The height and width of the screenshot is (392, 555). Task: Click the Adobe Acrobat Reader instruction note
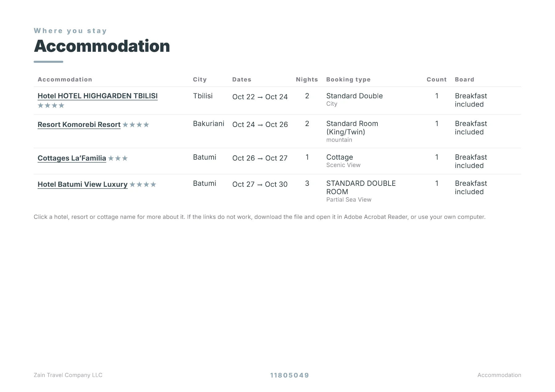tap(260, 217)
